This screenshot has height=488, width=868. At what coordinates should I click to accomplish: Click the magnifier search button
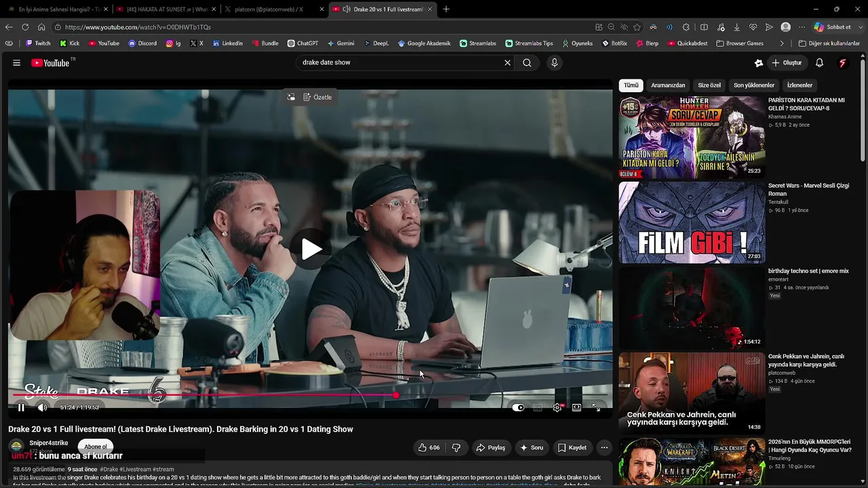point(527,62)
